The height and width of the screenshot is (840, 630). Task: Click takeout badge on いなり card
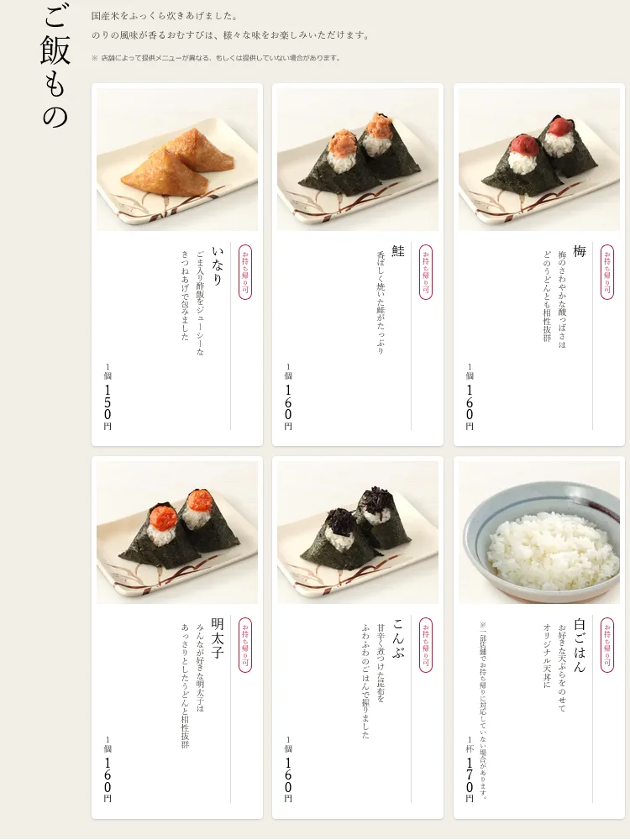[x=245, y=272]
